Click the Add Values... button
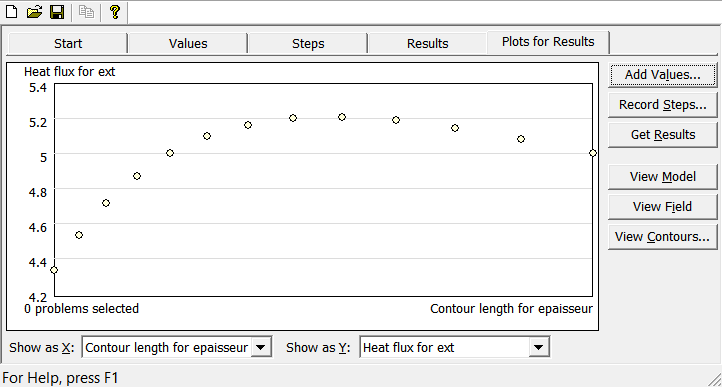This screenshot has height=387, width=722. (x=663, y=75)
